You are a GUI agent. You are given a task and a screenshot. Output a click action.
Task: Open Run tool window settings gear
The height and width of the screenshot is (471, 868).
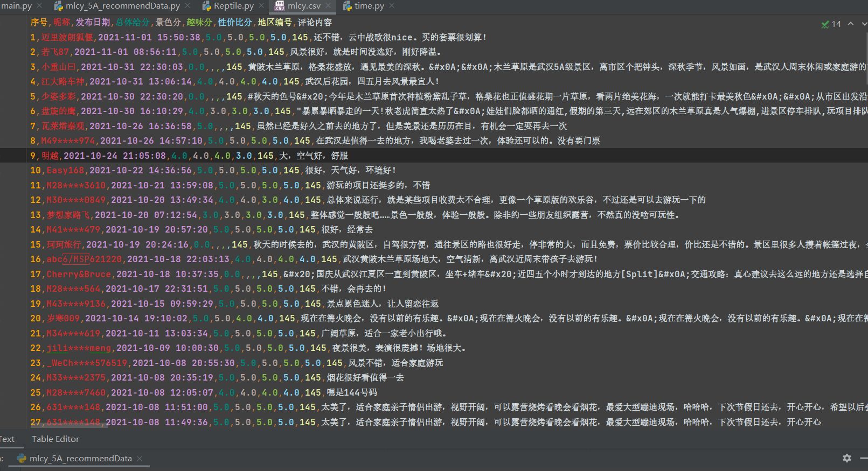847,458
